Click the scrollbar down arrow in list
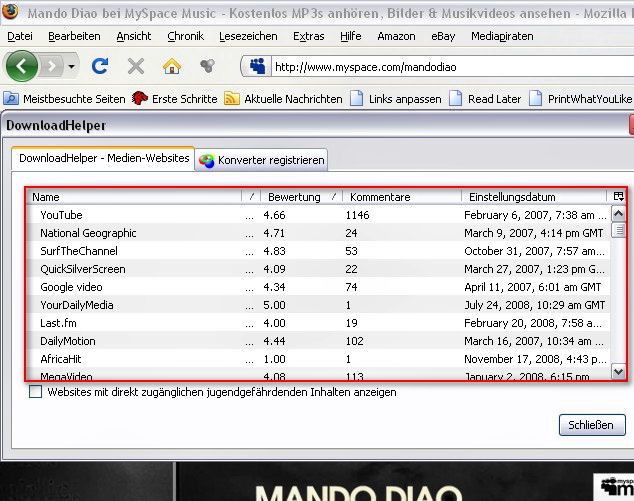The width and height of the screenshot is (634, 501). tap(618, 371)
